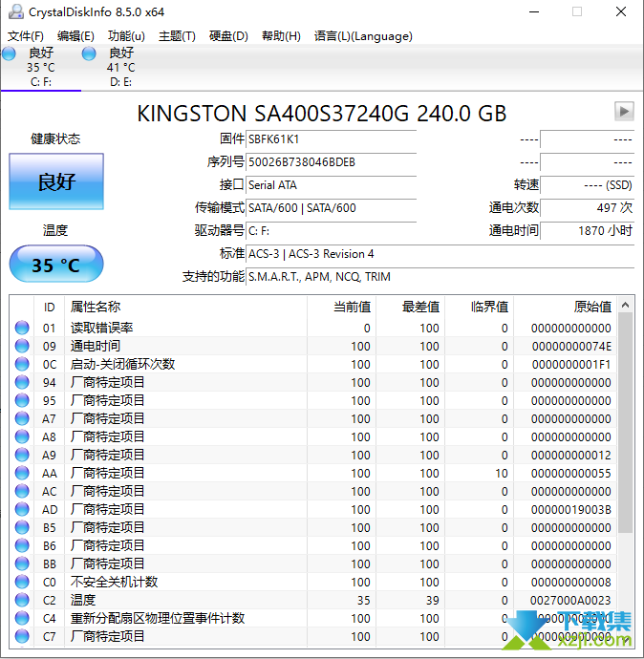Select the 重新分配扇区物理位置事件计数 row
This screenshot has height=659, width=644.
click(313, 618)
